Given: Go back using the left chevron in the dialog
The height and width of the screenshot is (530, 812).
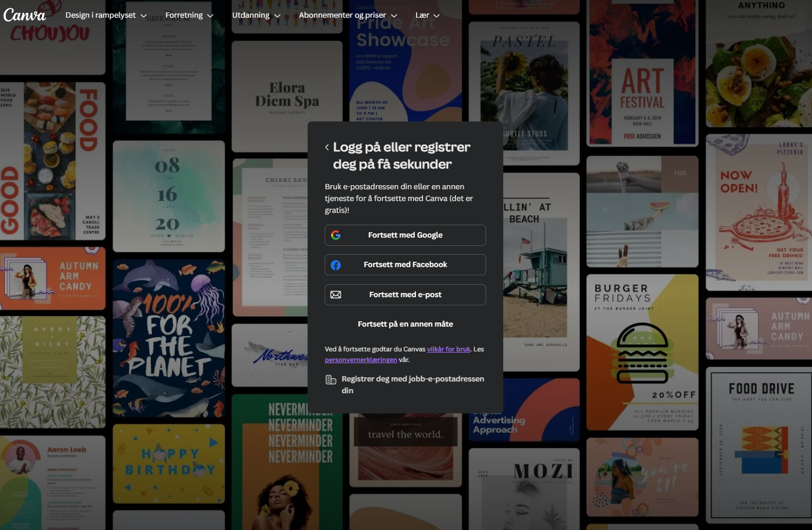Looking at the screenshot, I should 327,147.
